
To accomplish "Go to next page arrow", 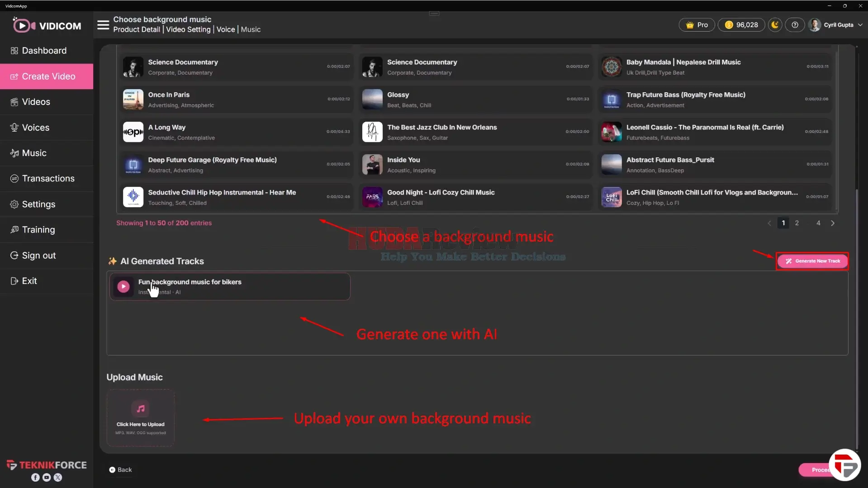I will pyautogui.click(x=833, y=223).
